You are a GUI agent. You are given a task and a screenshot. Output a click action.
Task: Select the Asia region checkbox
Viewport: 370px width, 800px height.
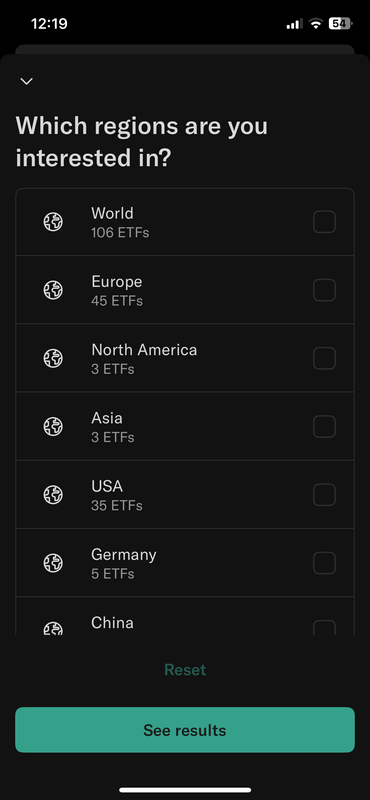[x=324, y=427]
